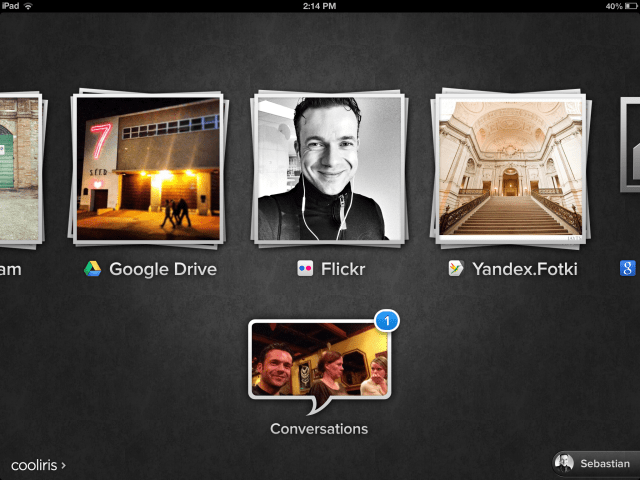Click the Yandex.Fotki logo icon
The height and width of the screenshot is (480, 640).
pos(456,269)
